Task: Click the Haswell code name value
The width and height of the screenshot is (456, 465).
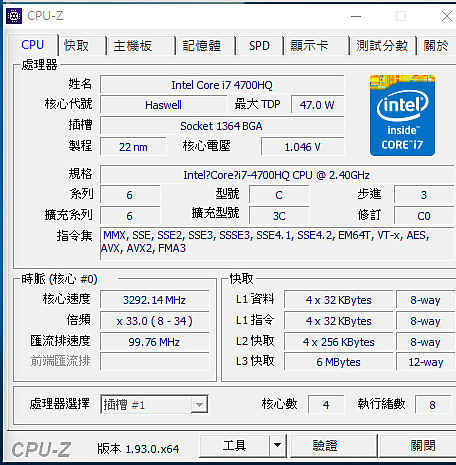Action: point(163,105)
